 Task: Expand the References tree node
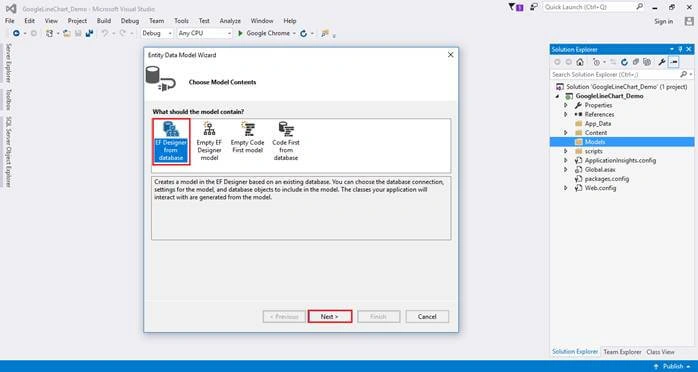point(566,114)
